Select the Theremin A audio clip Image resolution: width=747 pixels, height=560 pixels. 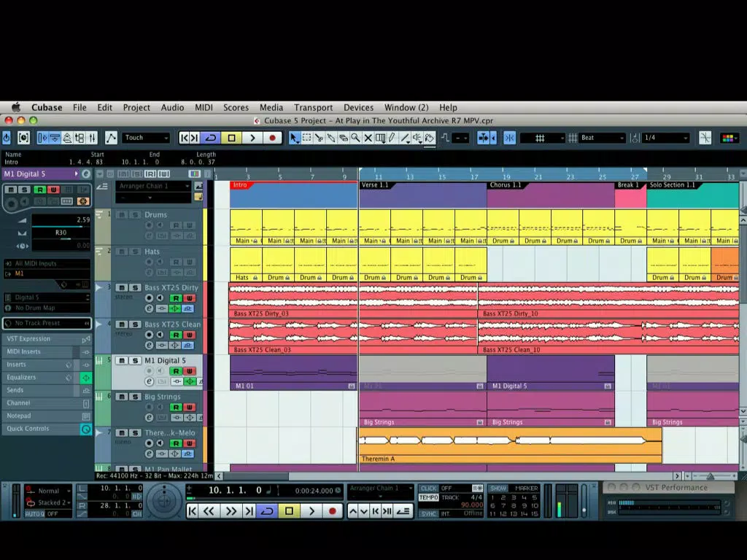coord(510,446)
